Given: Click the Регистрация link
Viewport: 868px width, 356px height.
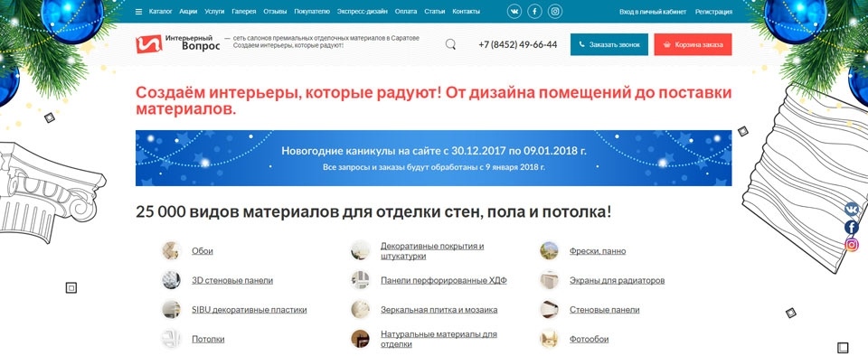Looking at the screenshot, I should [713, 12].
